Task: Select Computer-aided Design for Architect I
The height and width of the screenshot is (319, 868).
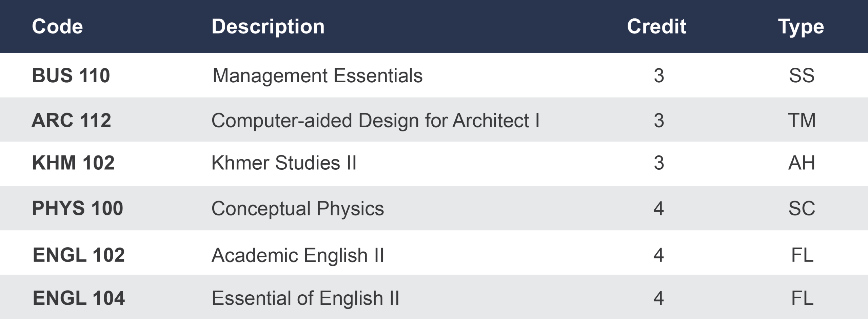Action: pyautogui.click(x=375, y=120)
